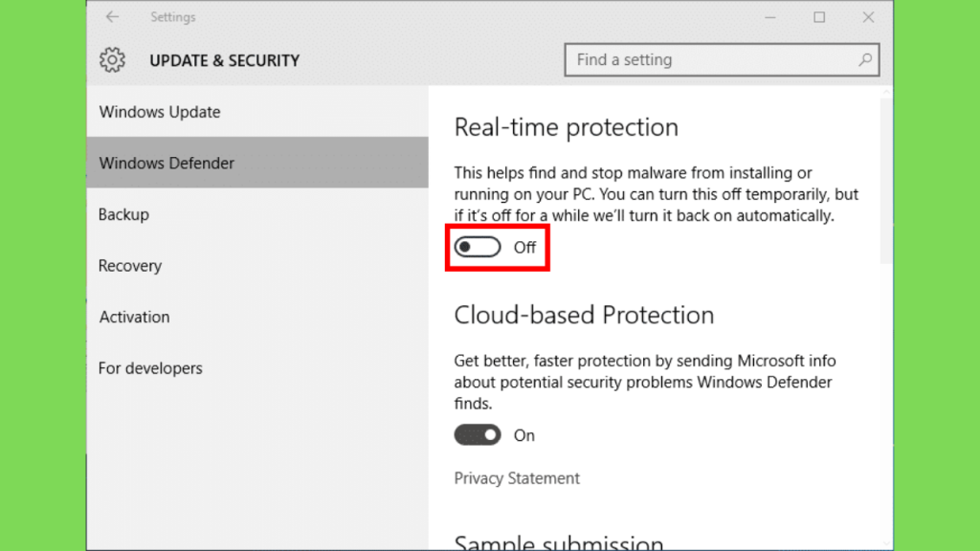Disable the Cloud-based Protection switch
This screenshot has width=980, height=551.
[x=478, y=435]
